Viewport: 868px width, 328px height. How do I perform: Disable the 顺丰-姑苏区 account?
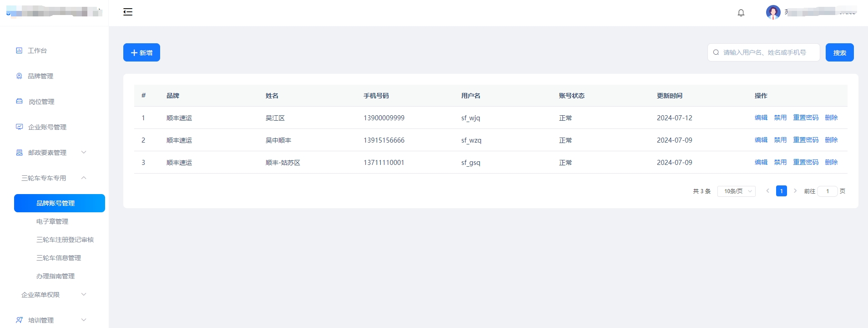click(780, 162)
